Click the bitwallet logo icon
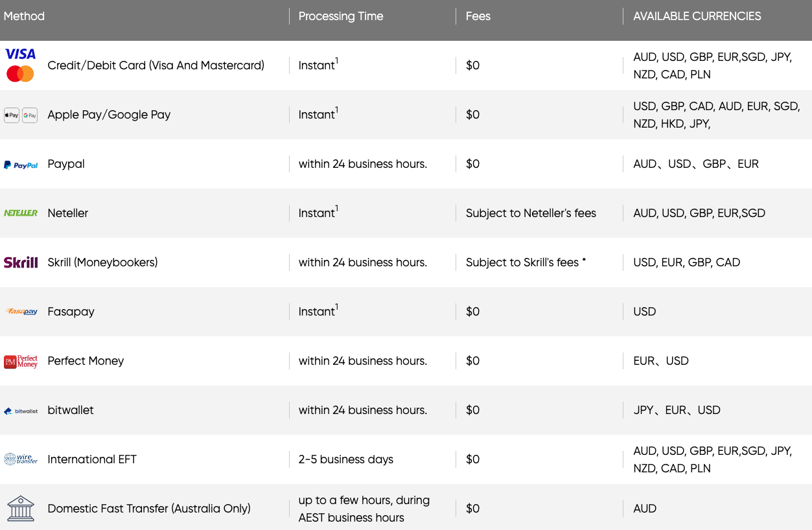Image resolution: width=812 pixels, height=530 pixels. click(21, 411)
